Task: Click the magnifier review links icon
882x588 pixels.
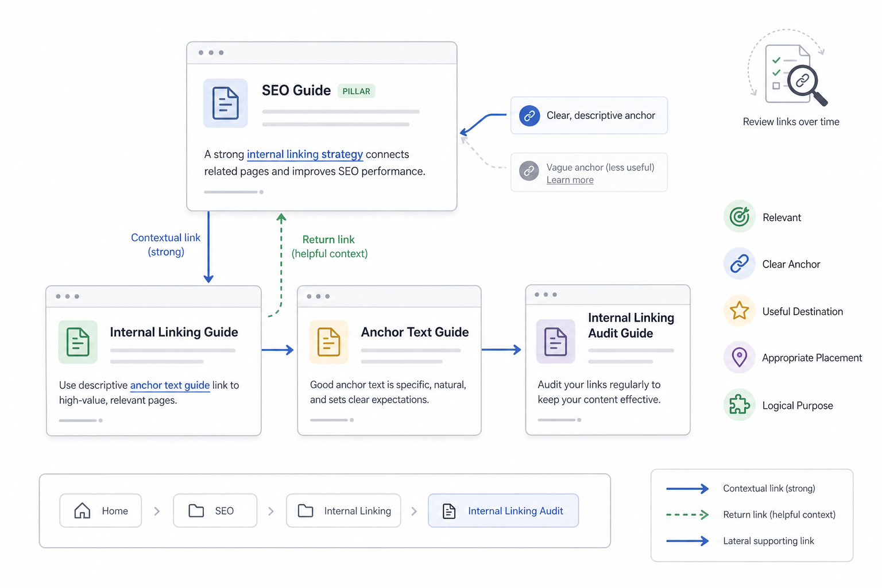Action: [x=807, y=84]
